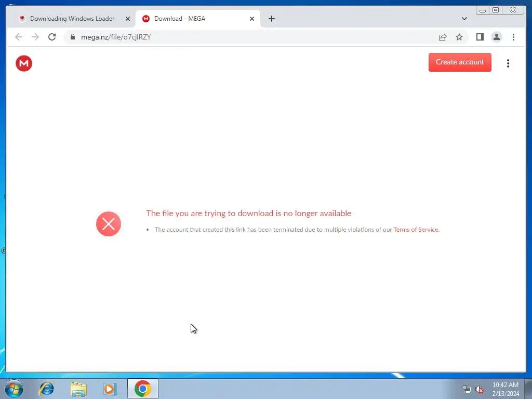The width and height of the screenshot is (532, 399).
Task: Open the clock showing 10:42 AM
Action: point(506,389)
